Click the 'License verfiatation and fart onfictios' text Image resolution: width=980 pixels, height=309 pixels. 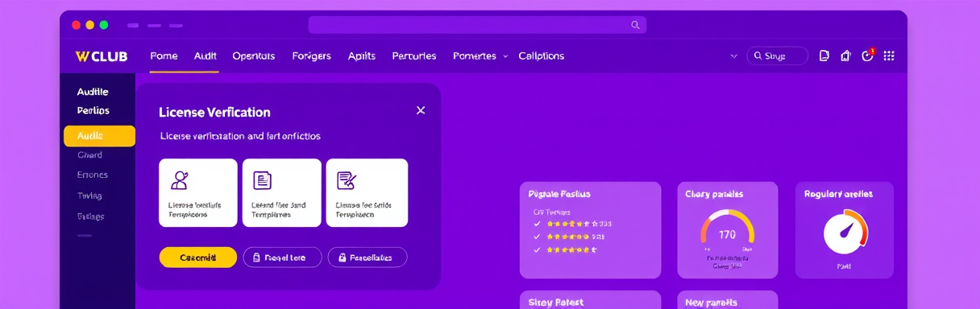(240, 136)
